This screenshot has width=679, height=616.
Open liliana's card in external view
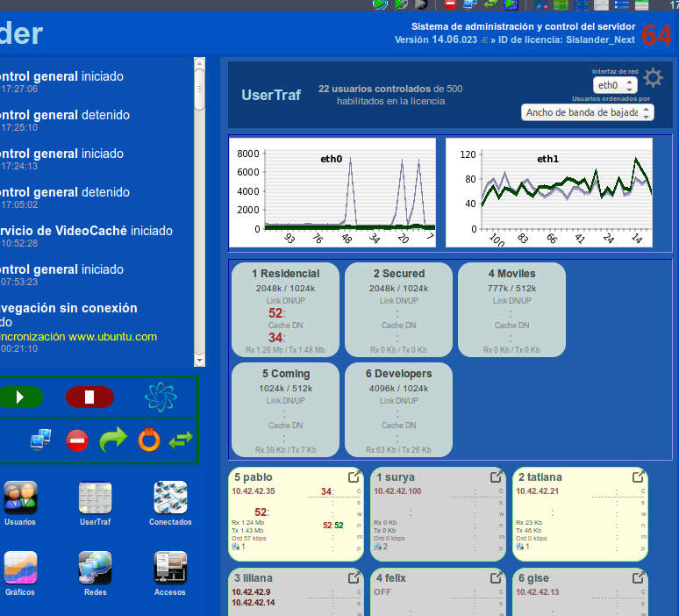pos(354,577)
